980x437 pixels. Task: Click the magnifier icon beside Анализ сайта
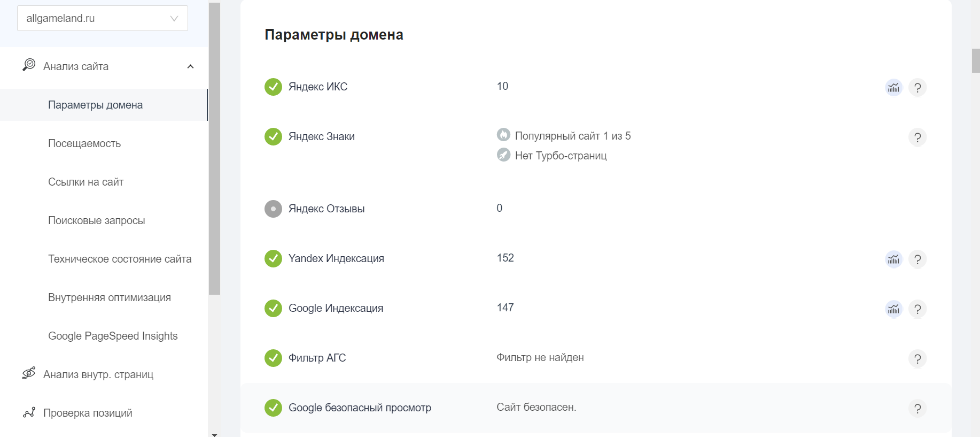(x=29, y=65)
